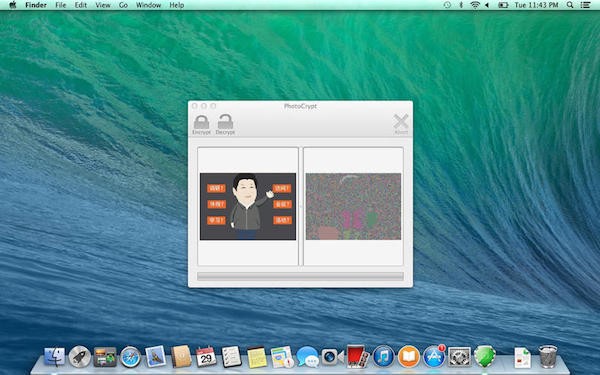Open the View menu

[103, 5]
